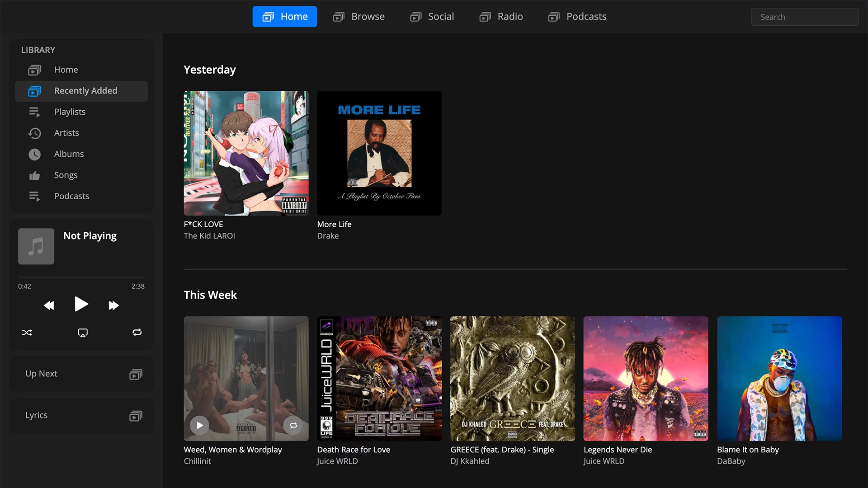Skip to the next track
The image size is (868, 488).
(x=114, y=305)
